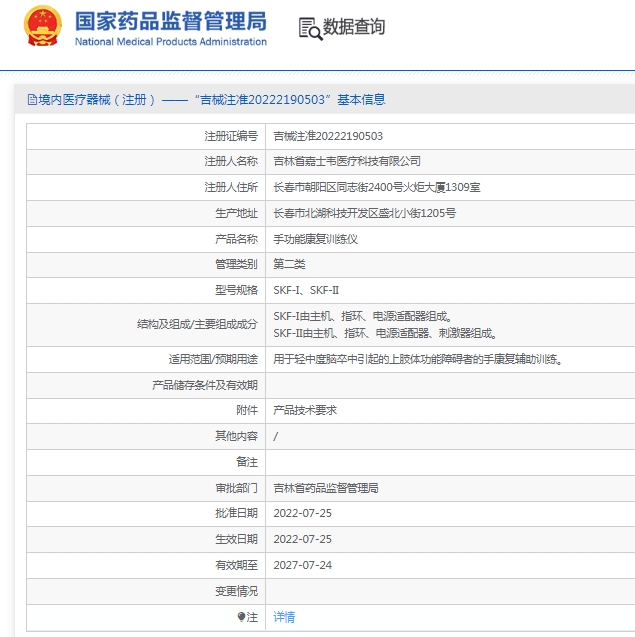The image size is (635, 637).
Task: Click 吉林省嘉士韦医疗科技有限公司 registrant name
Action: 347,161
